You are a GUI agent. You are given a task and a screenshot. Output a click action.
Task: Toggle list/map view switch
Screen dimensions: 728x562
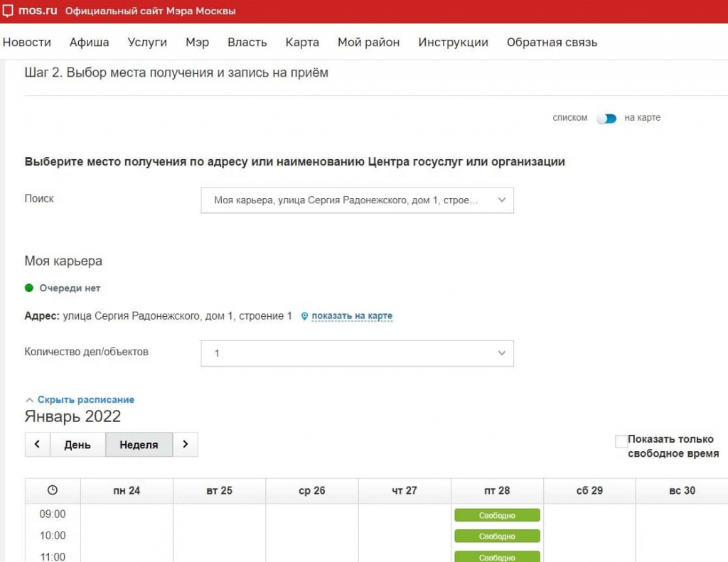coord(606,118)
